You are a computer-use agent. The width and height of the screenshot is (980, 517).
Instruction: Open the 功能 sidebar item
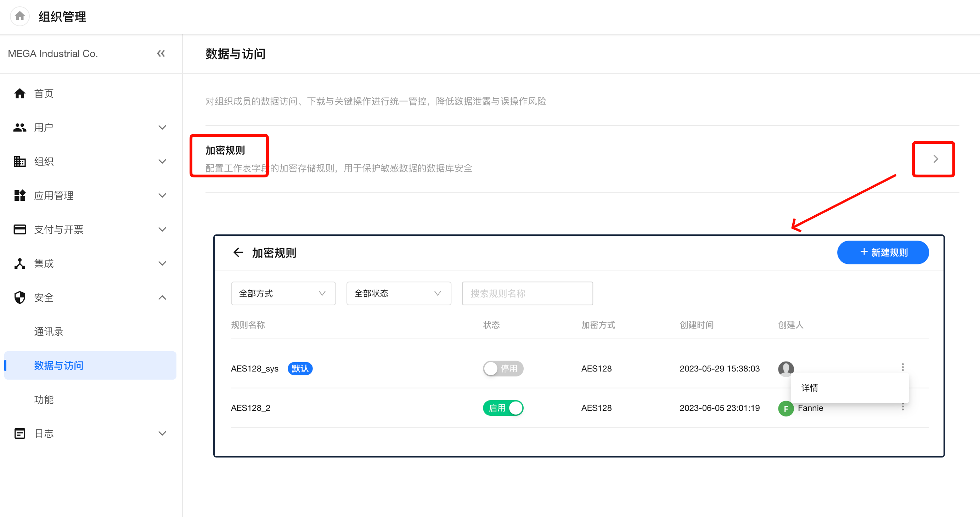44,399
